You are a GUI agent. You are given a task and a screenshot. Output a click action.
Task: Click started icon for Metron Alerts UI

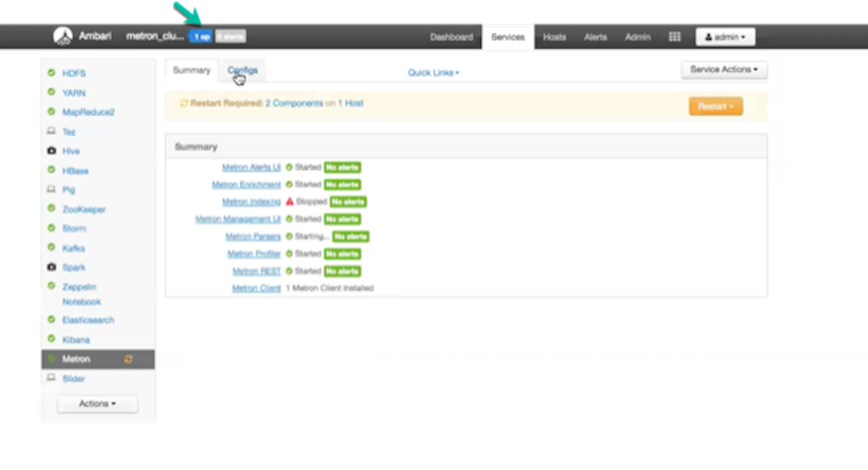pos(289,167)
